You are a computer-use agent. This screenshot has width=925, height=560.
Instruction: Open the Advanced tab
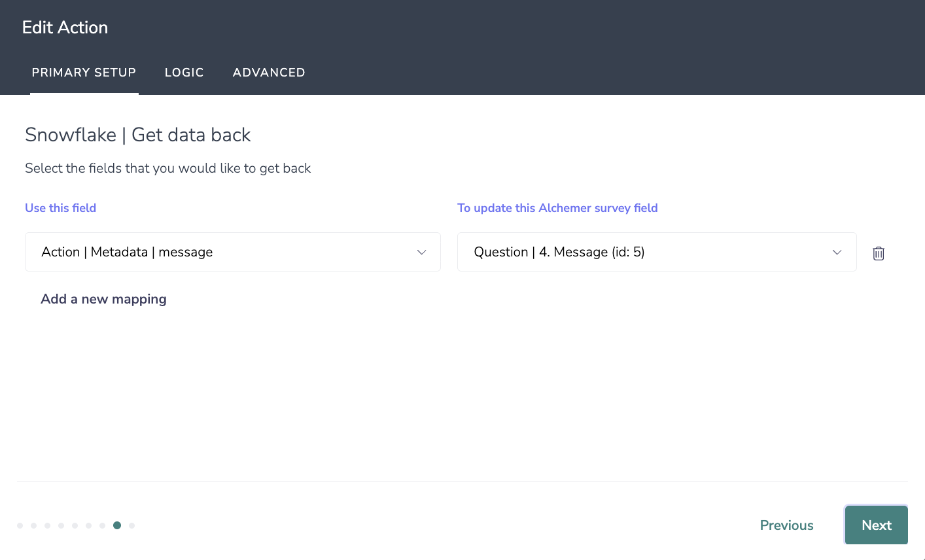pos(269,73)
